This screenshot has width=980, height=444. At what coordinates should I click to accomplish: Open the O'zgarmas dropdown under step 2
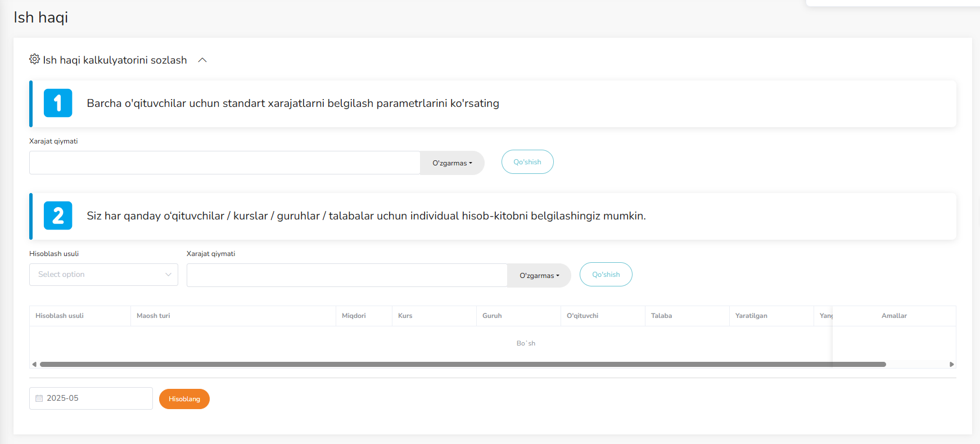click(539, 276)
